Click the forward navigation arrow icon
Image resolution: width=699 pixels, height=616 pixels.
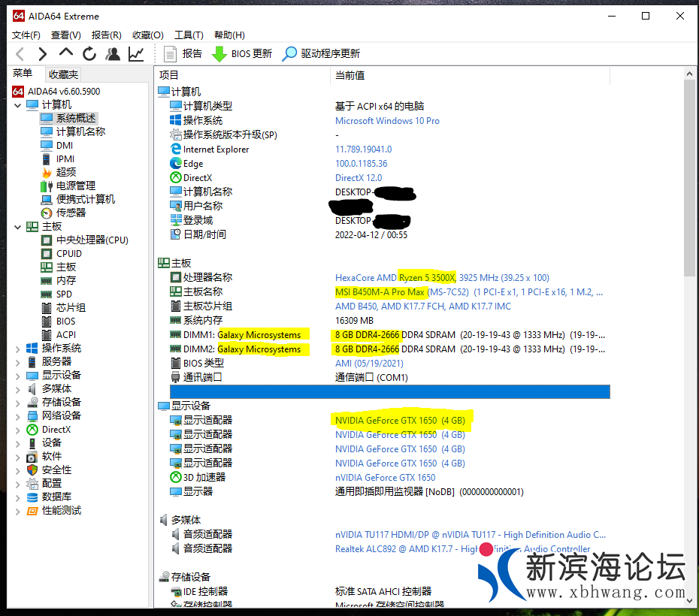[x=43, y=53]
